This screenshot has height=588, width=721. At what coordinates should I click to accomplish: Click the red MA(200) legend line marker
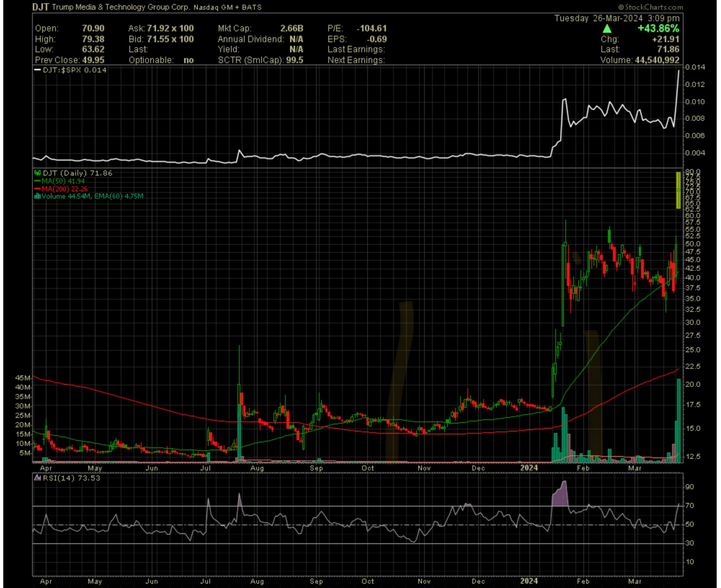(x=37, y=189)
